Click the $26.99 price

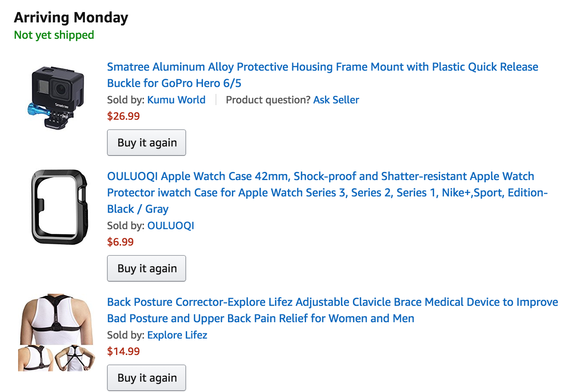coord(123,116)
